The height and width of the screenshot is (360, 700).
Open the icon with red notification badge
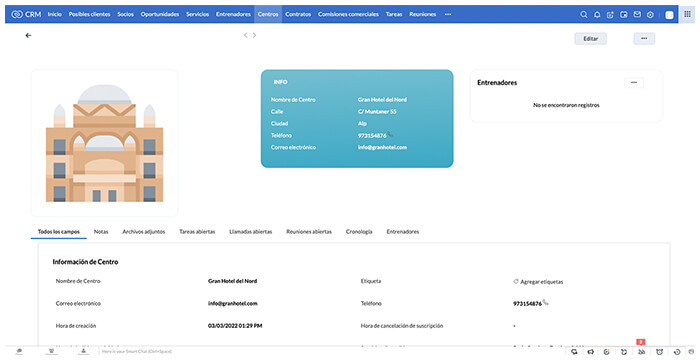point(642,351)
